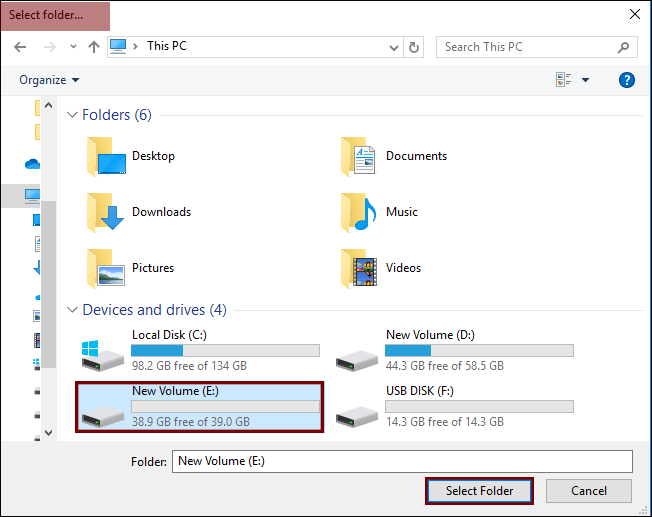Collapse the Folders (6) group chevron
Screen dimensions: 652x517
[x=72, y=114]
